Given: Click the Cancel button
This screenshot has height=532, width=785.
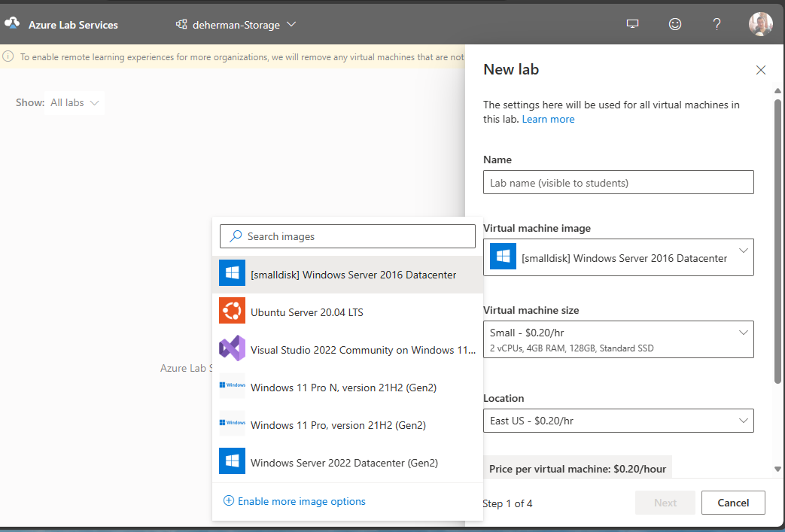Looking at the screenshot, I should tap(733, 503).
